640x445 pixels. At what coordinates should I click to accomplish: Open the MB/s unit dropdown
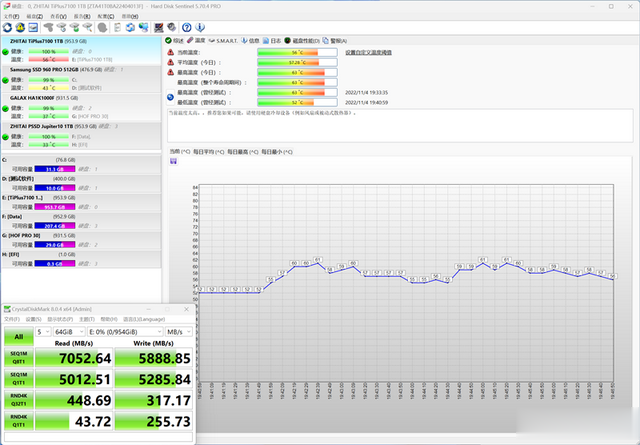[x=180, y=331]
